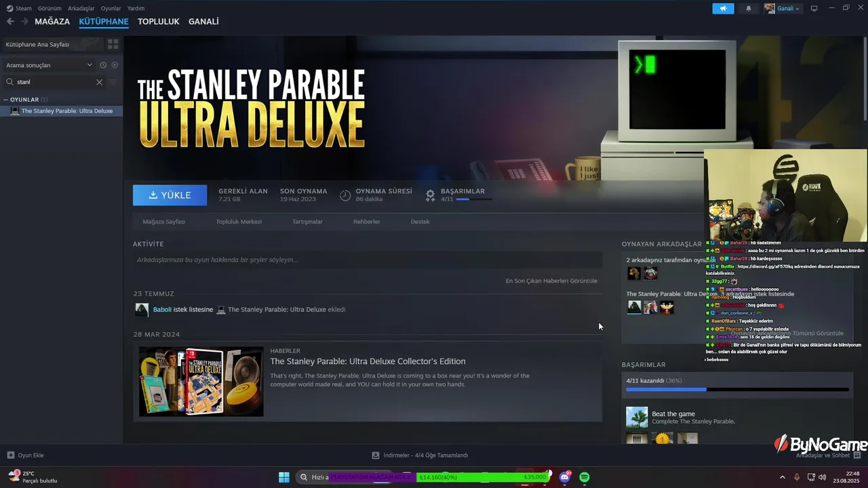Clear the search text with X
This screenshot has height=488, width=868.
coord(99,82)
